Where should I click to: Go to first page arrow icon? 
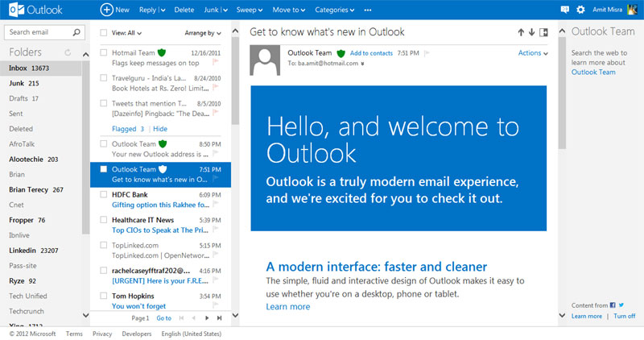point(181,317)
